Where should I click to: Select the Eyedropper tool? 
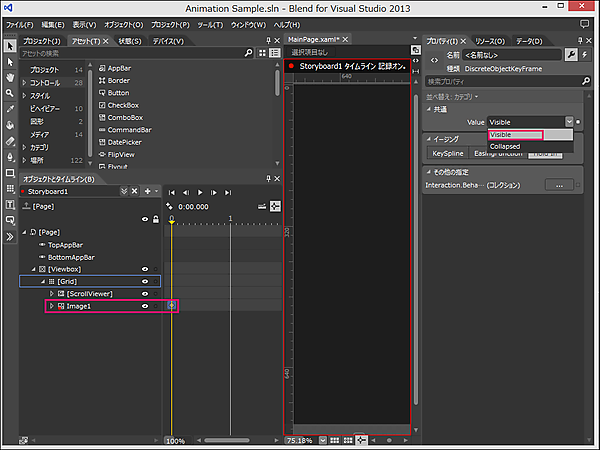(10, 108)
